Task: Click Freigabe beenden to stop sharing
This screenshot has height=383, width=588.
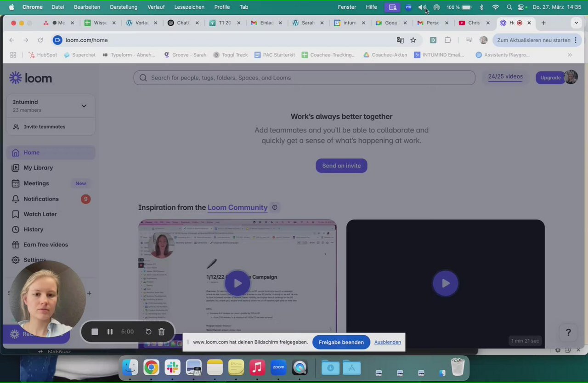Action: point(341,342)
